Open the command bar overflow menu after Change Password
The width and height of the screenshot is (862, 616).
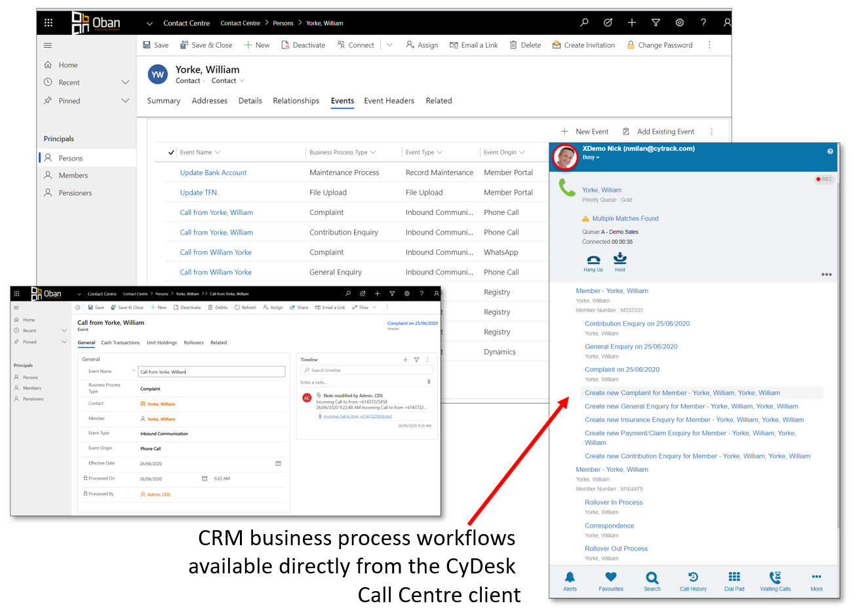tap(709, 45)
